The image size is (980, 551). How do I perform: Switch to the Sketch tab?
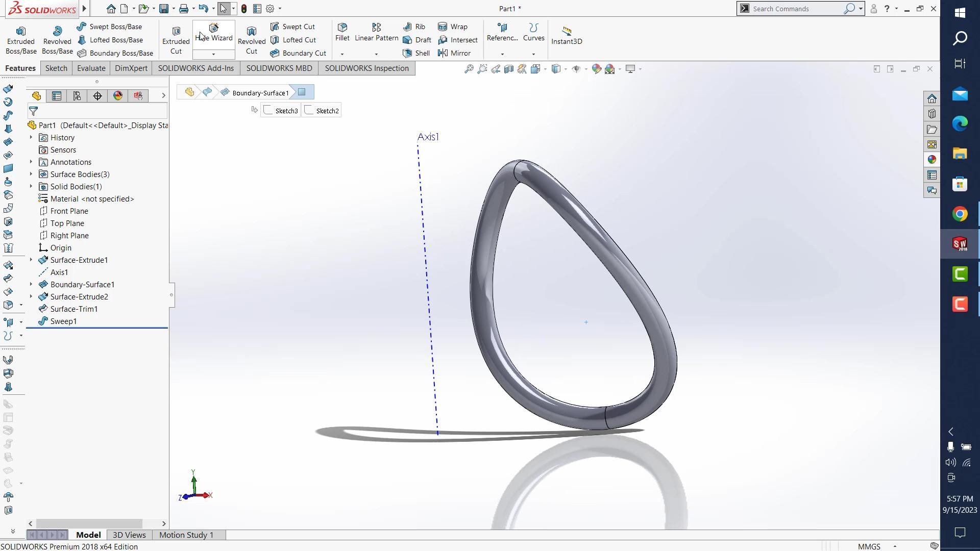56,68
